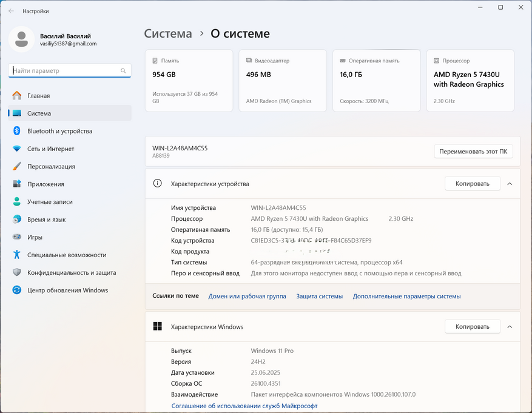Open Время и язык menu item
The height and width of the screenshot is (413, 532).
46,220
